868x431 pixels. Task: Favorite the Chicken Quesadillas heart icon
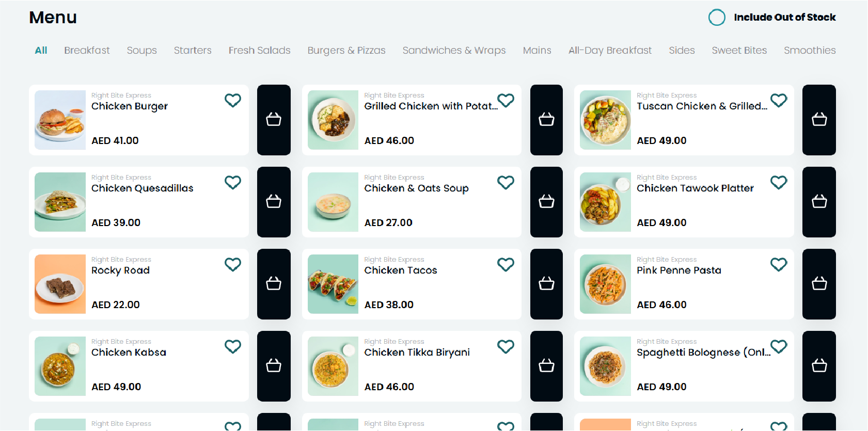(233, 182)
